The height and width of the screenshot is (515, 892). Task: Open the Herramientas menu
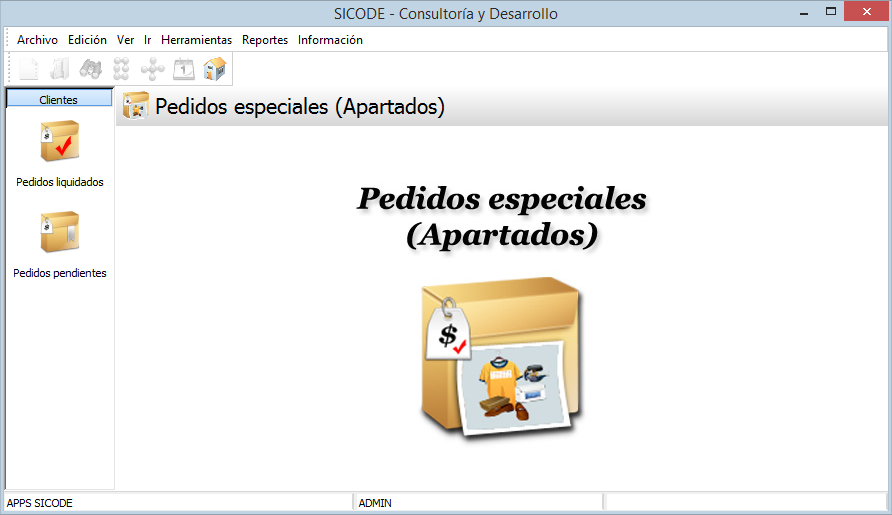[196, 40]
